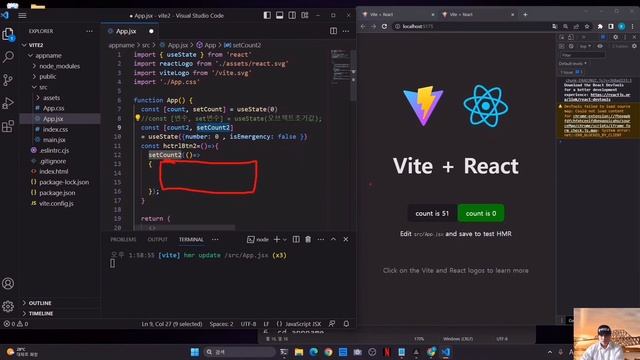Open DevTools settings gear
Viewport: 640px width, 360px height.
point(616,37)
